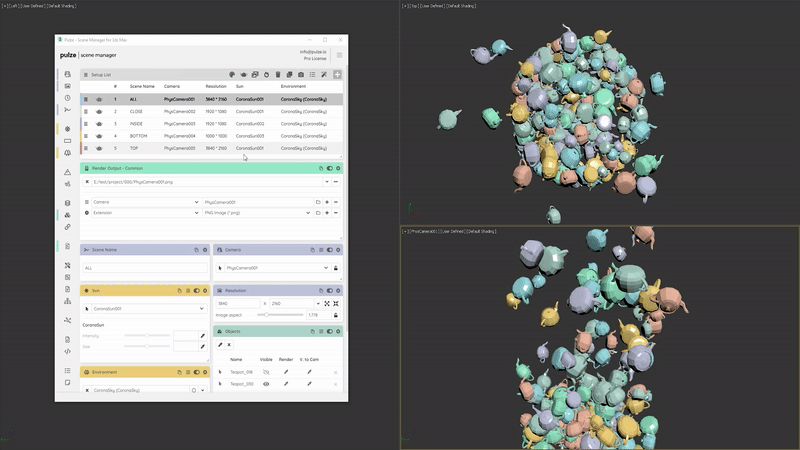The width and height of the screenshot is (800, 450).
Task: Click folder browse icon on Camera output row
Action: click(x=318, y=202)
